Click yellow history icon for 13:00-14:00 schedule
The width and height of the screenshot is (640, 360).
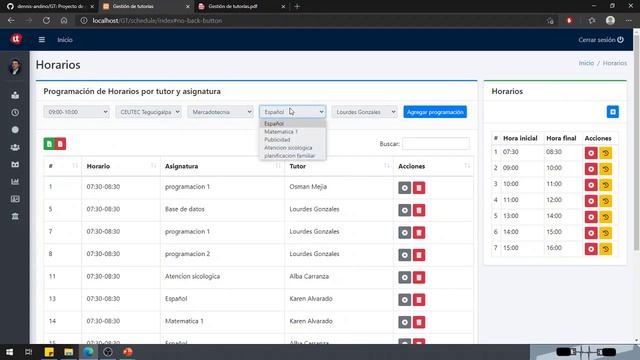pyautogui.click(x=606, y=217)
